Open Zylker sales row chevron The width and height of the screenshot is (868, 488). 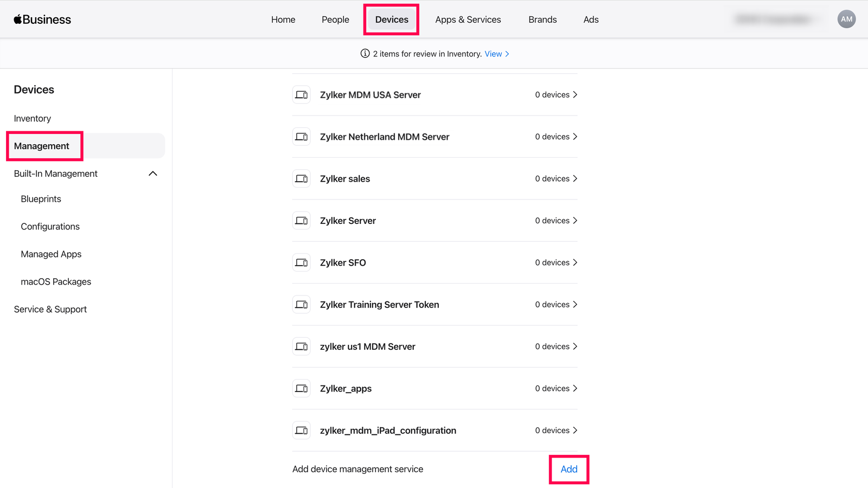click(x=575, y=178)
